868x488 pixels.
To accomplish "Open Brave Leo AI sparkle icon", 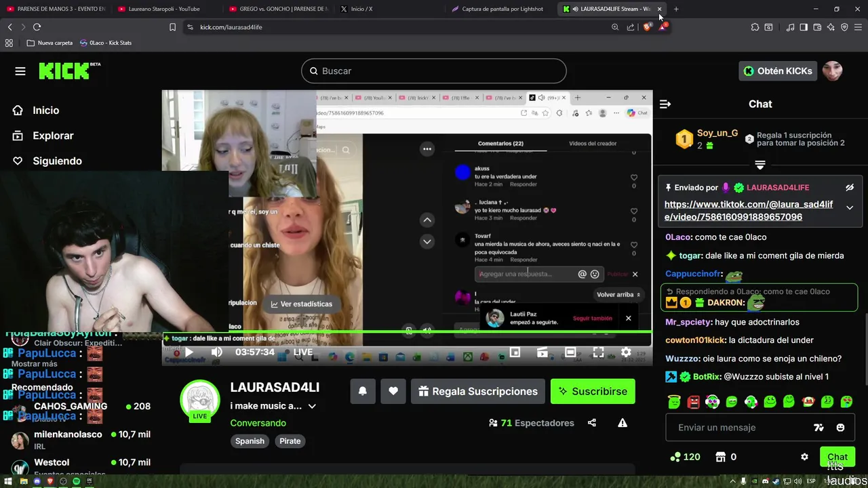I will pos(831,27).
